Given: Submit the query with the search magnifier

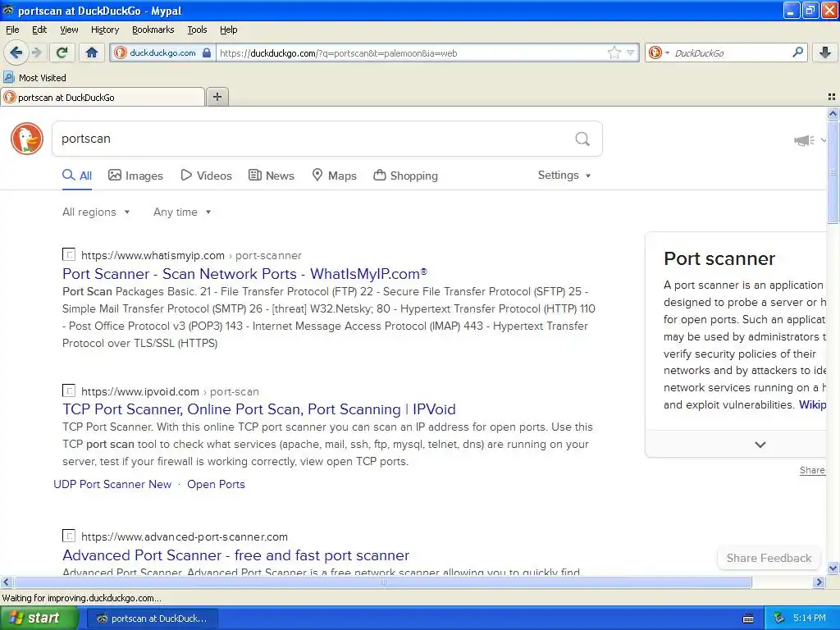Looking at the screenshot, I should click(x=582, y=139).
